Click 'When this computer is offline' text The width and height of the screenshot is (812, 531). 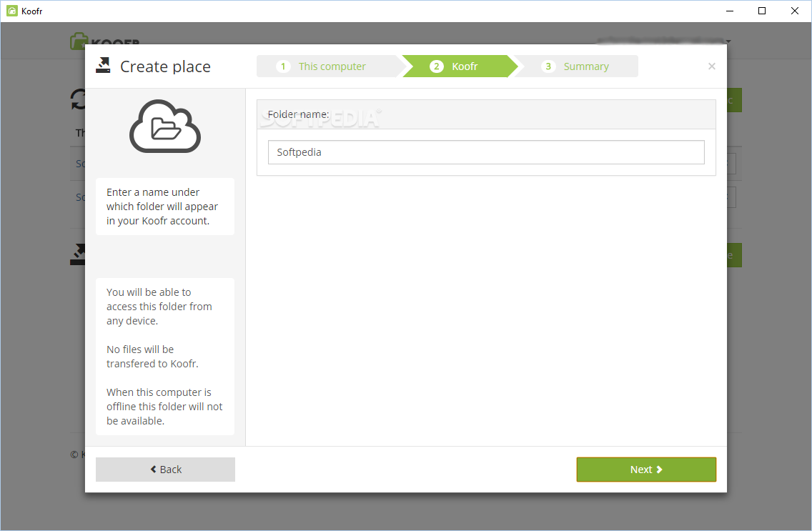point(164,406)
